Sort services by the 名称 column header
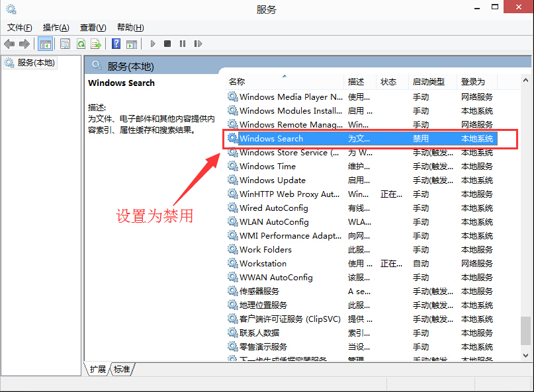This screenshot has width=534, height=392. [237, 82]
